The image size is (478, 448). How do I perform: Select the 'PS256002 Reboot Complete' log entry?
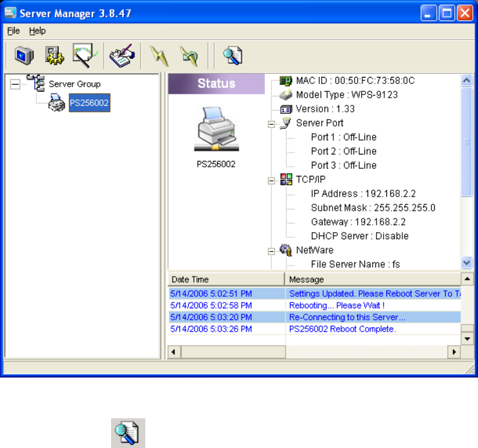(342, 329)
